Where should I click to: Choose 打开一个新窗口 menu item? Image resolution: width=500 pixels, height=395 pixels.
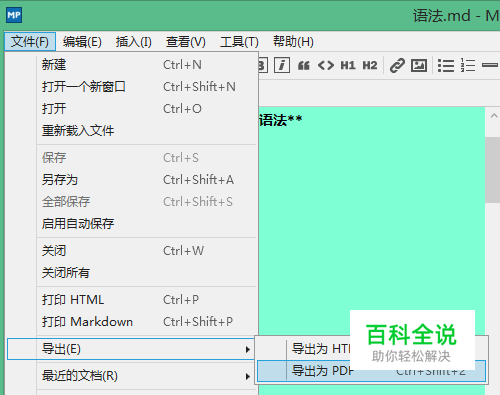point(147,87)
